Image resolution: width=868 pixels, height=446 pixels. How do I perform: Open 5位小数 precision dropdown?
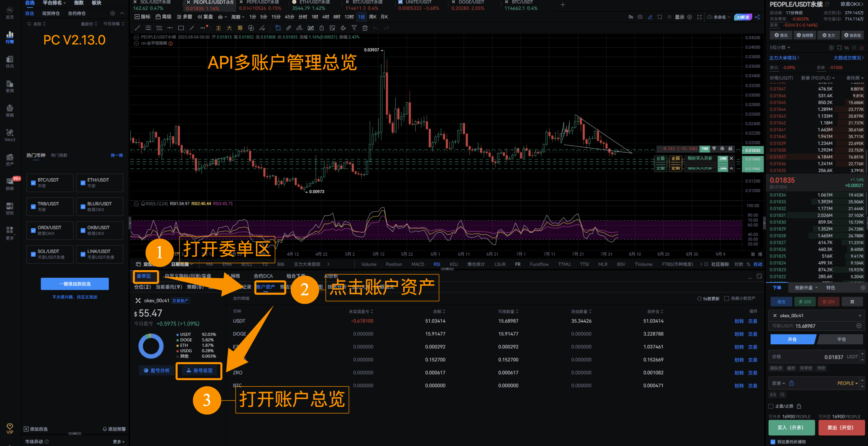(x=780, y=48)
